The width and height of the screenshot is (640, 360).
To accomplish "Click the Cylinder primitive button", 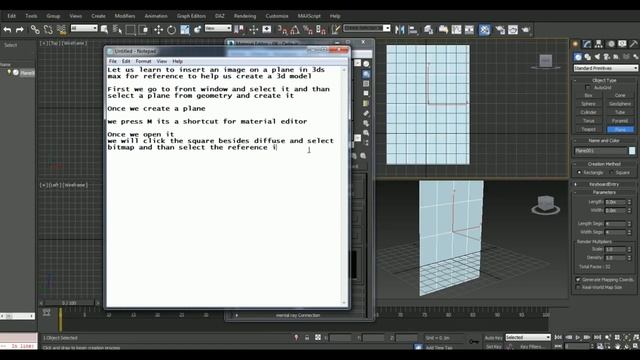I will (588, 112).
